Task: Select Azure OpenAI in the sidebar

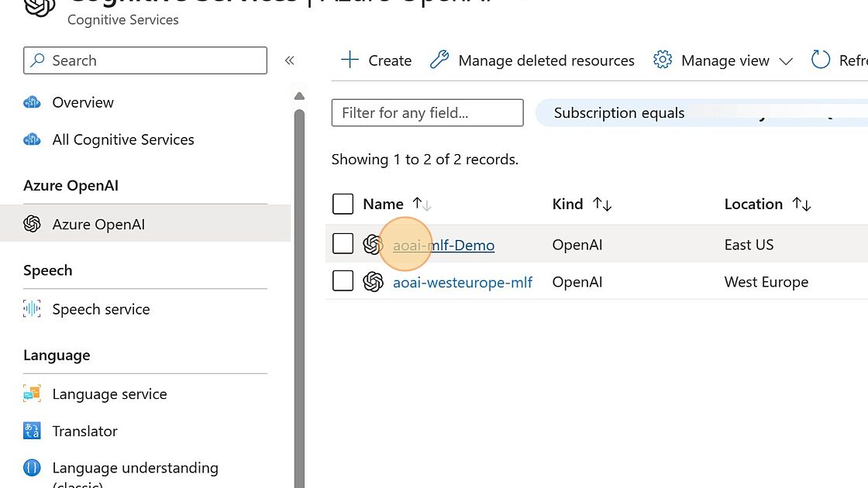Action: [x=98, y=225]
